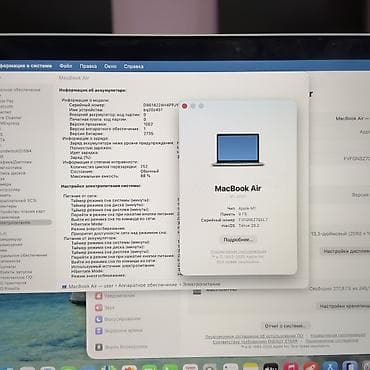The image size is (370, 370).
Task: Click the Настройки дисплея button in Settings
Action: (x=346, y=251)
